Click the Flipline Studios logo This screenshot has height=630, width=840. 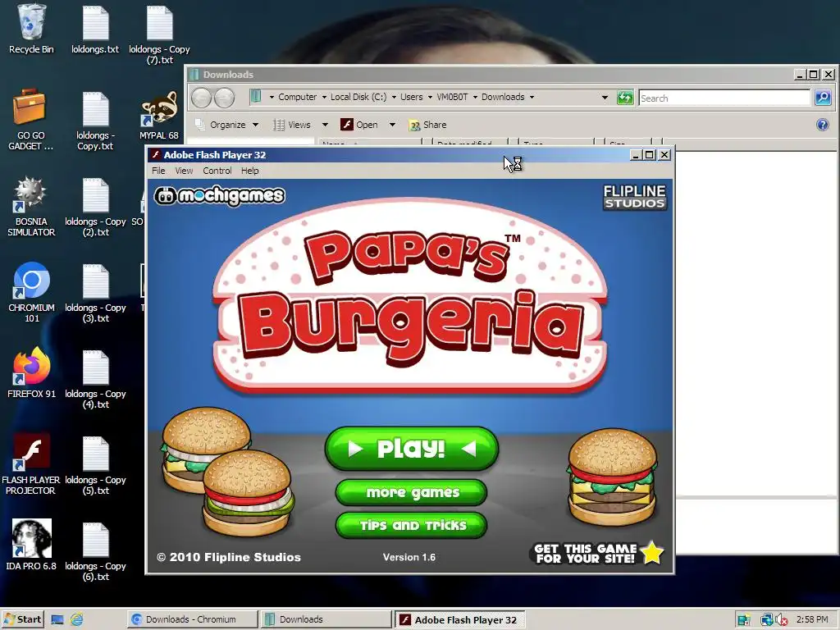[x=635, y=197]
